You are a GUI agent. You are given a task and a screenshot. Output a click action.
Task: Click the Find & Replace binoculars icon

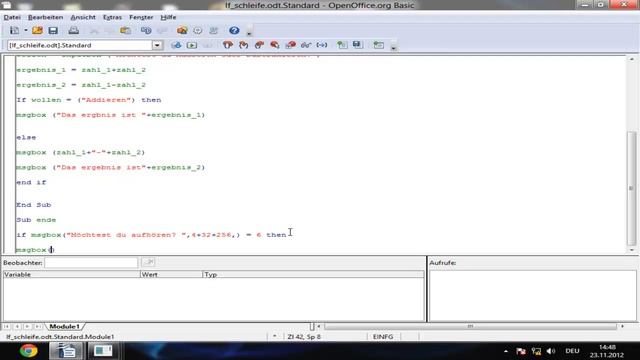pyautogui.click(x=146, y=31)
